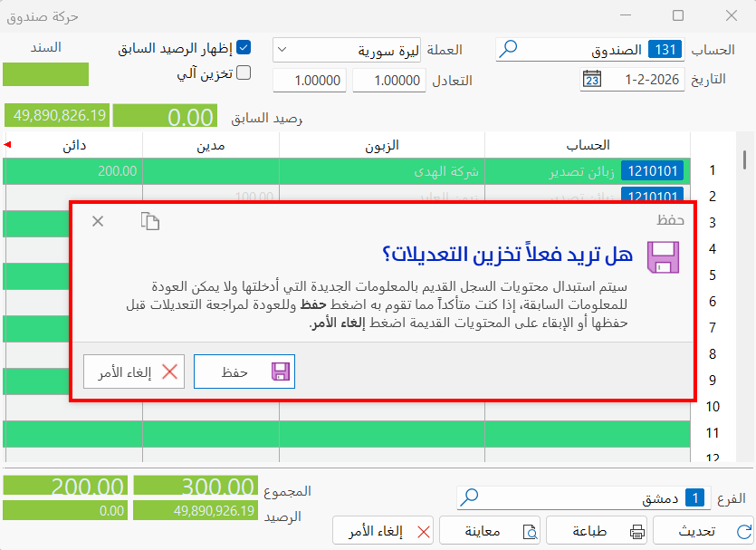Confirm saving with the حفظ button
The width and height of the screenshot is (756, 550).
pos(244,371)
